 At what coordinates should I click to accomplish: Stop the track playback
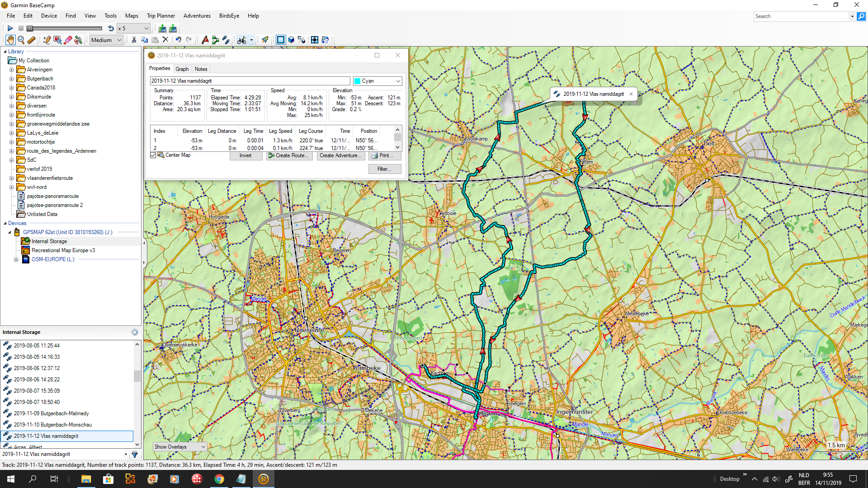click(21, 28)
